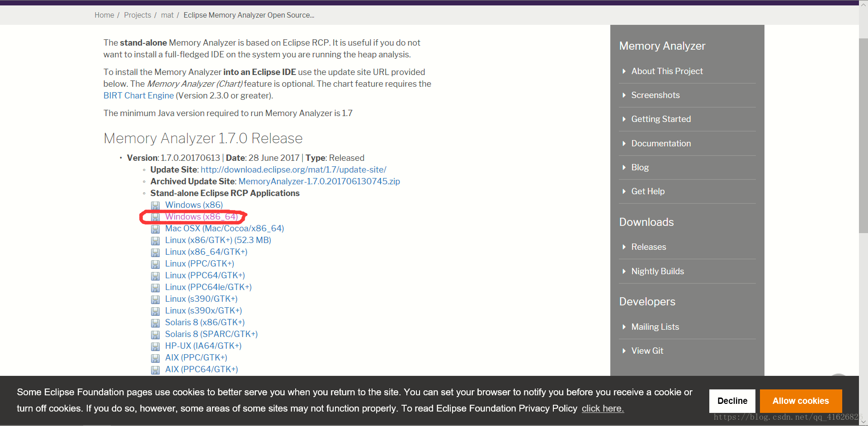This screenshot has width=868, height=426.
Task: Open AIX (PPC/GTK+) download link
Action: pyautogui.click(x=196, y=358)
